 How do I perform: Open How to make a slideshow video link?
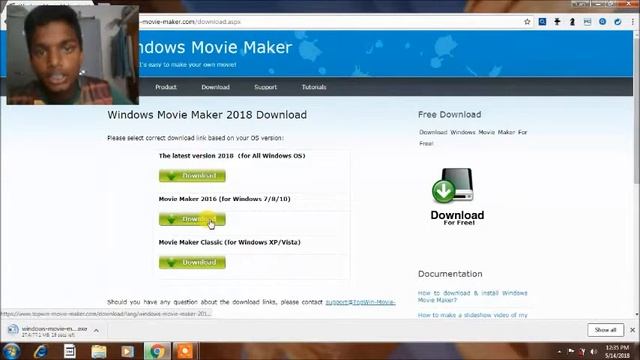(473, 315)
